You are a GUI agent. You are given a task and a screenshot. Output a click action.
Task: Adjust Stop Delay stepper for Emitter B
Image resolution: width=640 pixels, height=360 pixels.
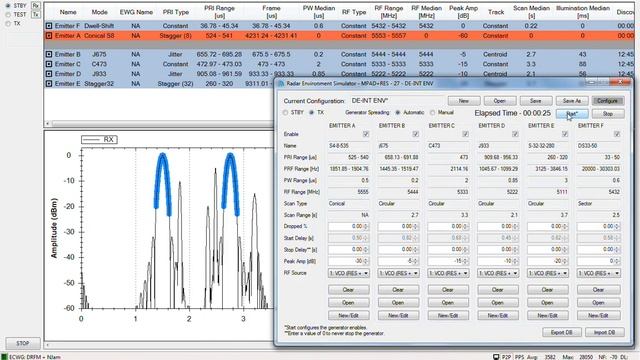click(415, 249)
